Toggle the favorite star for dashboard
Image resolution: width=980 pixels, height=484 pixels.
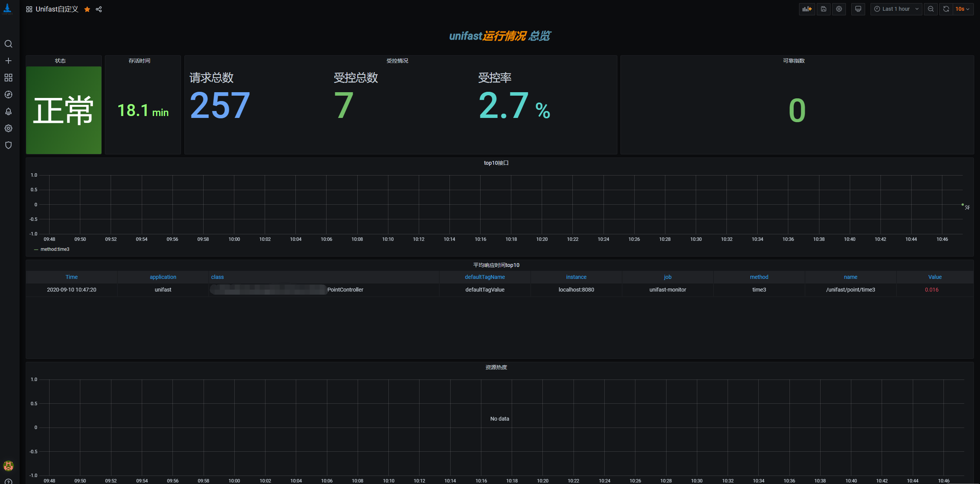(87, 9)
